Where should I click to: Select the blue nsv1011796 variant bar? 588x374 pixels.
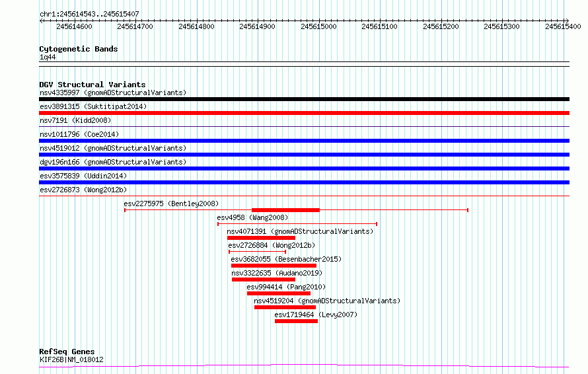click(x=304, y=141)
